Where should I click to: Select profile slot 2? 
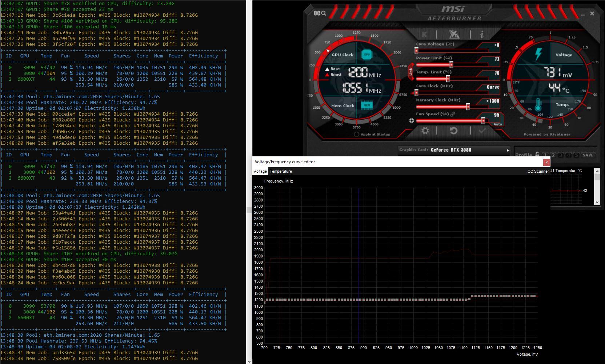[x=553, y=155]
